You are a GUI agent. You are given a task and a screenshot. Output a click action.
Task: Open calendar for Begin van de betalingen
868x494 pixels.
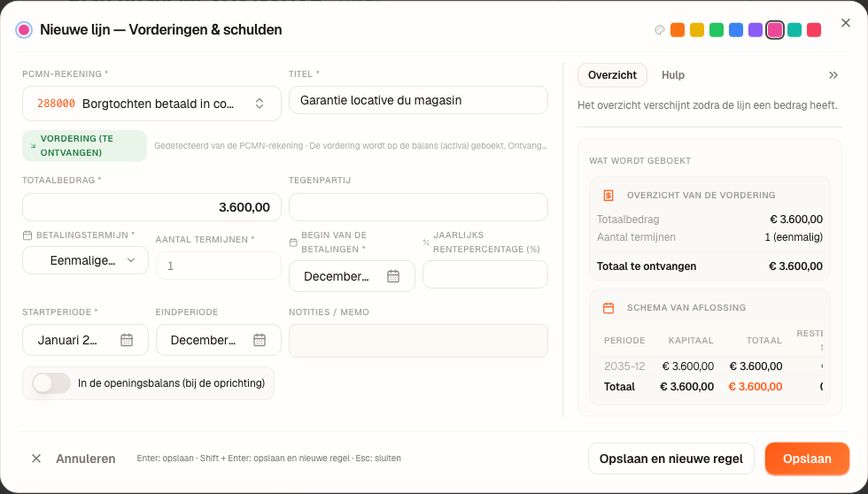coord(393,276)
